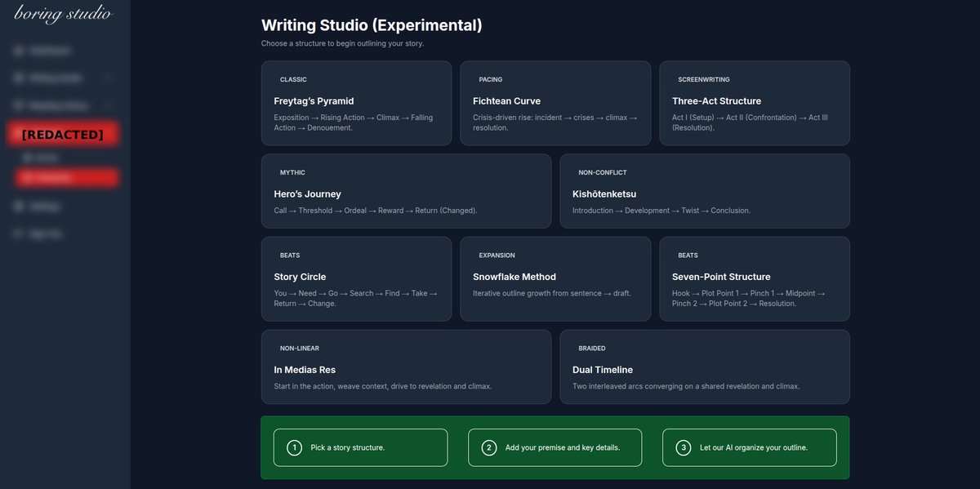Click BEATS tag on Seven-Point Structure card
This screenshot has width=980, height=489.
click(x=688, y=256)
